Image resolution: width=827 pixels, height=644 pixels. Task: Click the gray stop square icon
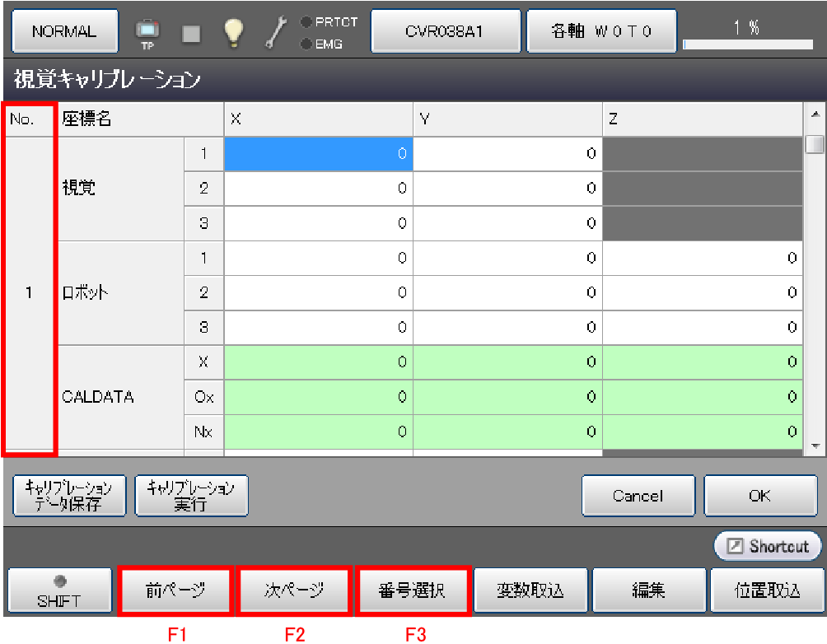[191, 33]
